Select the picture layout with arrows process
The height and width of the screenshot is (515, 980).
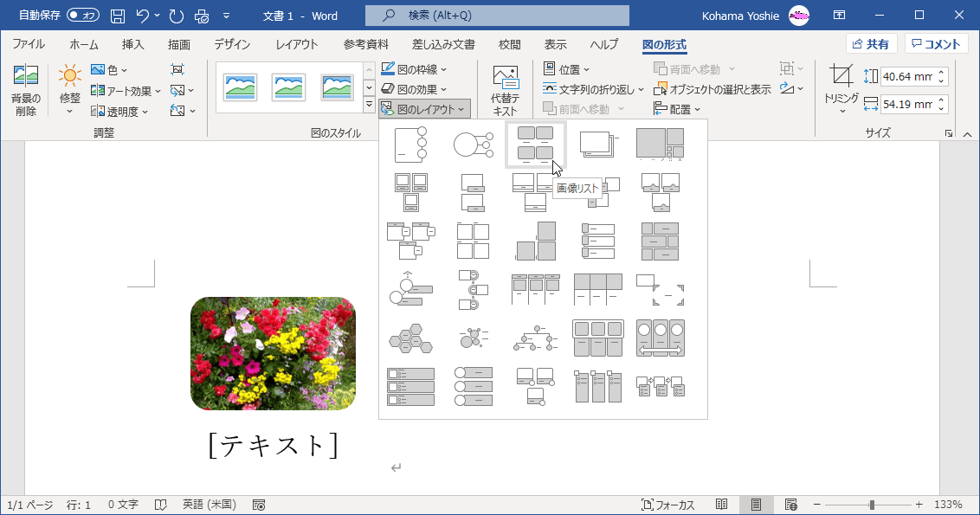(x=661, y=387)
